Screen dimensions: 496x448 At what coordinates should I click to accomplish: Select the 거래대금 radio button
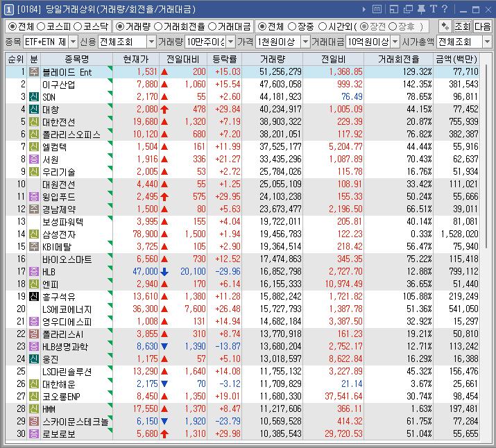click(x=212, y=26)
